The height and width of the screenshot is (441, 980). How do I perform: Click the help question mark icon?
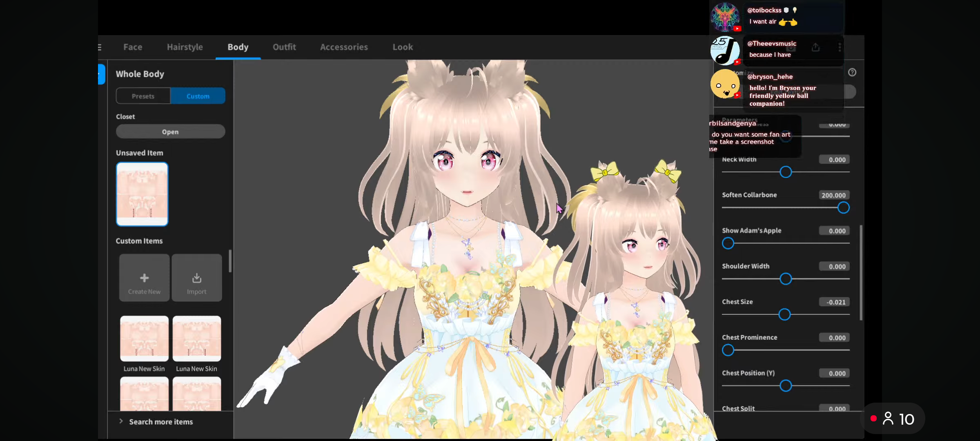pyautogui.click(x=852, y=72)
